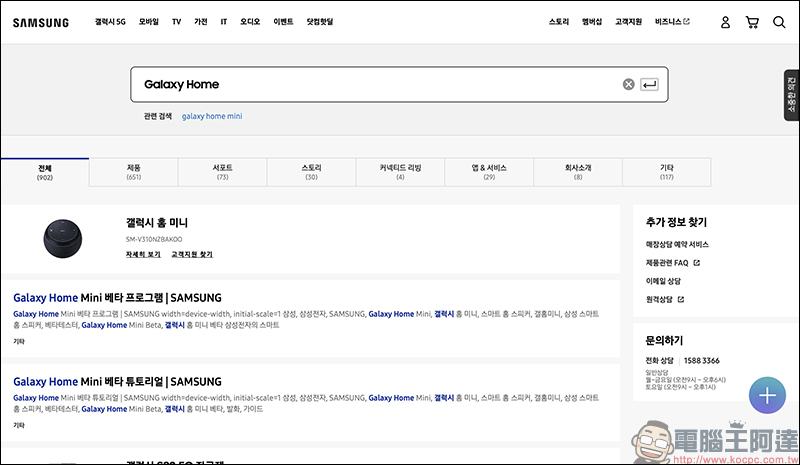Click 자세히 보기 link
800x465 pixels.
143,254
